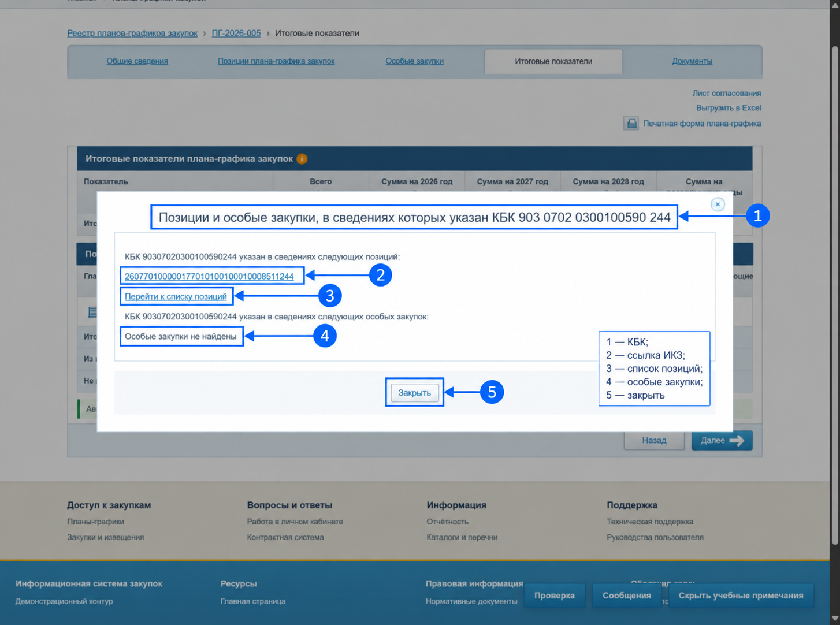Open the Техническая поддержка link
The height and width of the screenshot is (625, 840).
click(650, 522)
